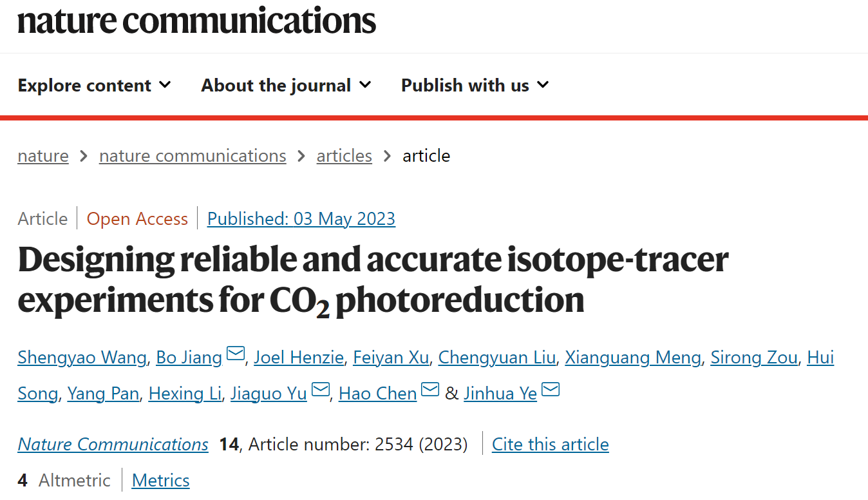Viewport: 868px width, 500px height.
Task: Open the About the journal dropdown arrow
Action: tap(365, 85)
